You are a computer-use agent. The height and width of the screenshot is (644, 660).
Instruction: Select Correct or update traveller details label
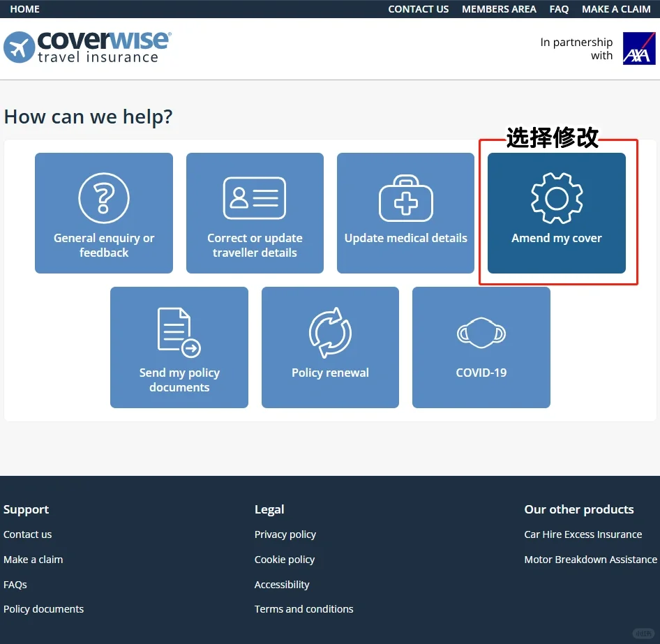(x=255, y=245)
